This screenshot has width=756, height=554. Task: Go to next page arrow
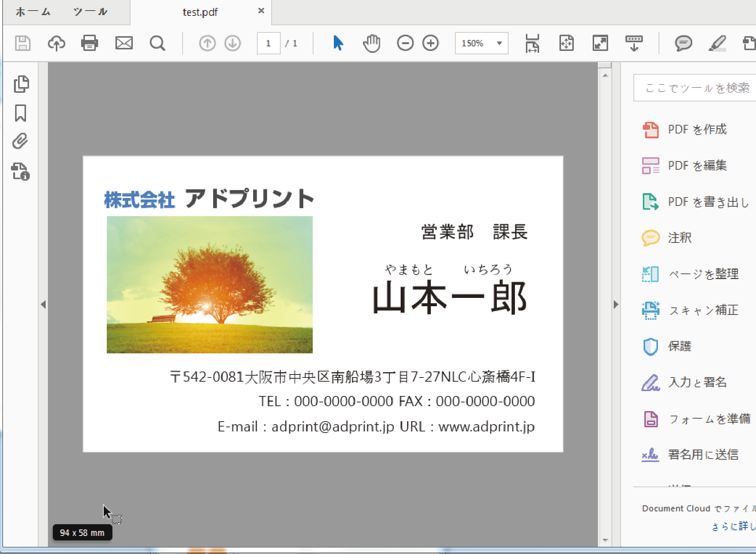point(233,43)
